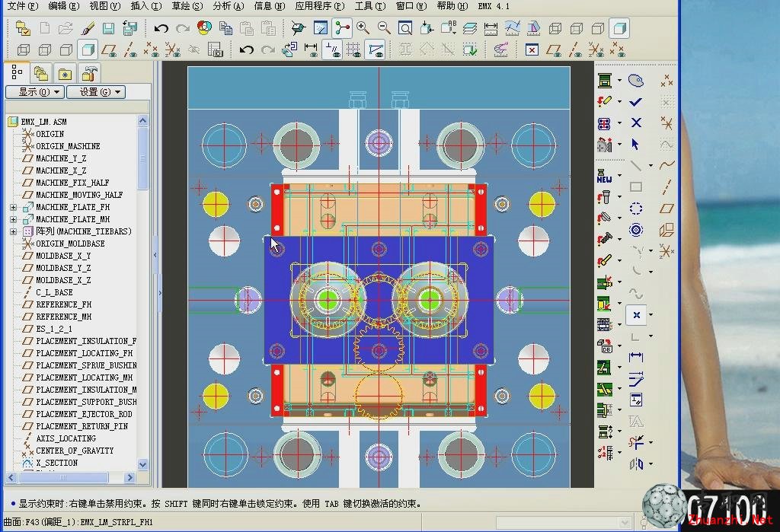Open the 文件(F) menu

tap(23, 6)
